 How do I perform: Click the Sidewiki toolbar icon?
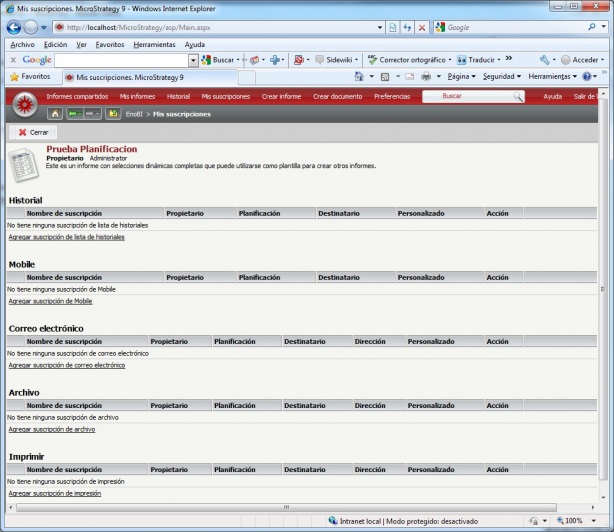tap(339, 60)
